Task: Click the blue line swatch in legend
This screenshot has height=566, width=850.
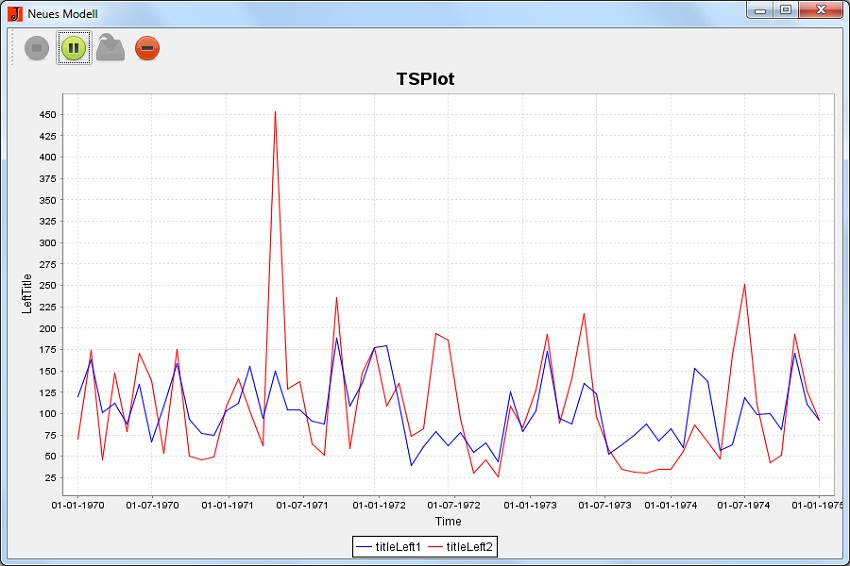Action: point(364,546)
